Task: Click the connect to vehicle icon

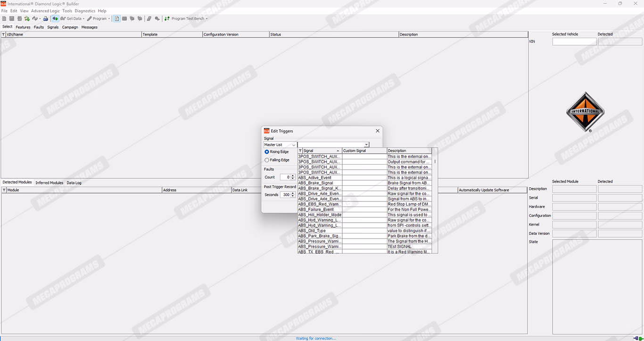Action: point(55,19)
